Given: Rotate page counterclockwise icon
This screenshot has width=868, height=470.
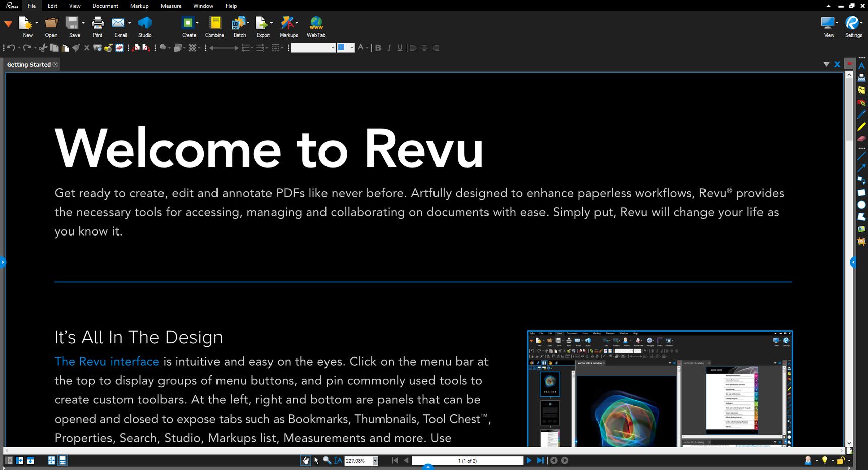Looking at the screenshot, I should click(136, 48).
